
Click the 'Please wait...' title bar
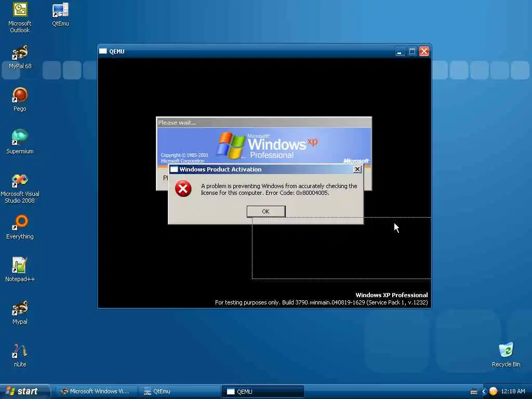[x=264, y=123]
